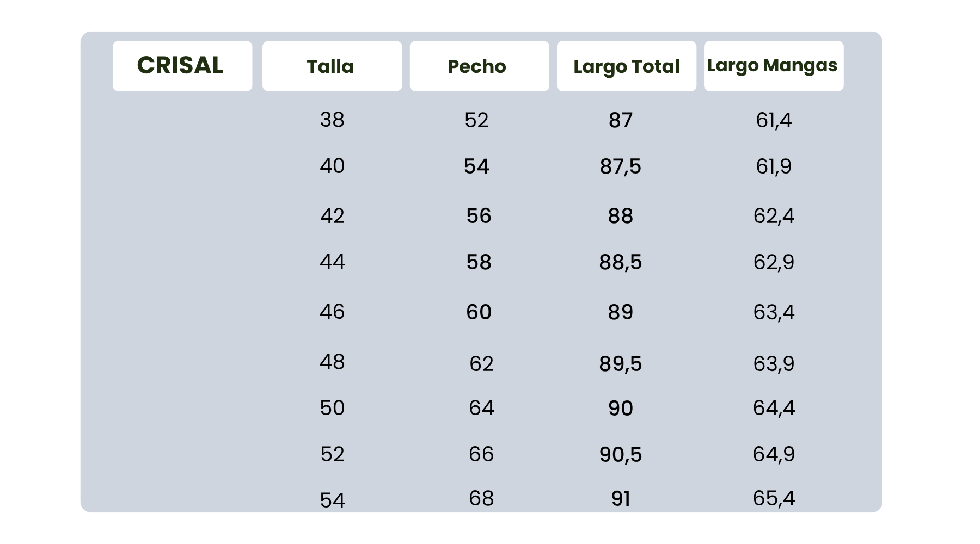Image resolution: width=980 pixels, height=544 pixels.
Task: Click the Pecho value 56
Action: point(479,216)
